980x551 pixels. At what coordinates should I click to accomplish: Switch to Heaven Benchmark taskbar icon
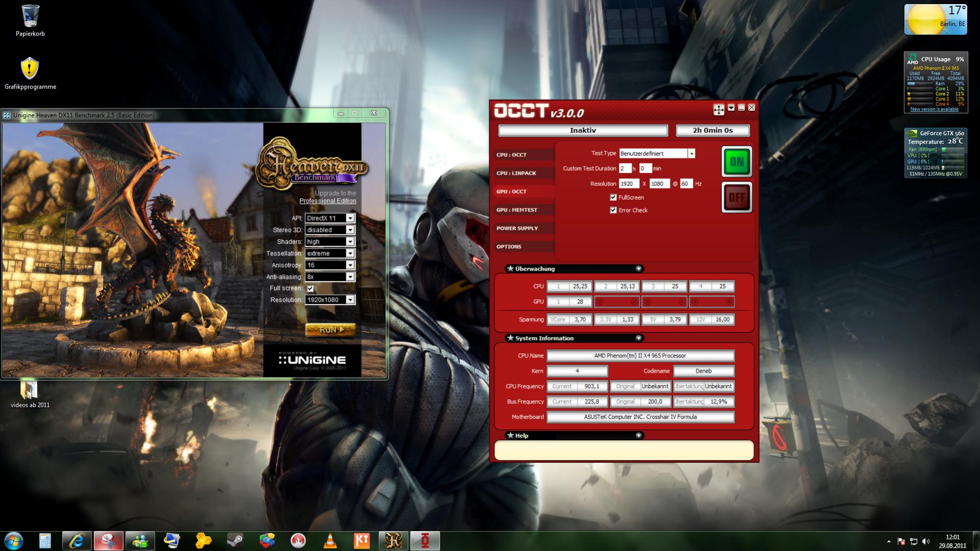point(393,541)
